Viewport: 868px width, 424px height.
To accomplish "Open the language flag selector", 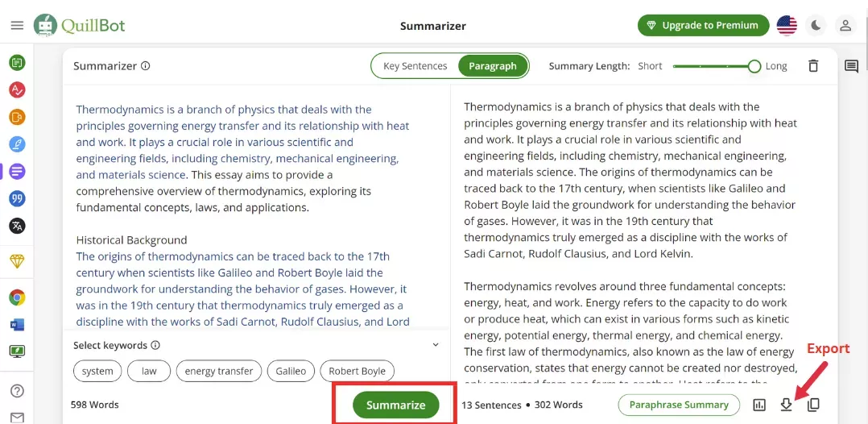I will pyautogui.click(x=787, y=26).
